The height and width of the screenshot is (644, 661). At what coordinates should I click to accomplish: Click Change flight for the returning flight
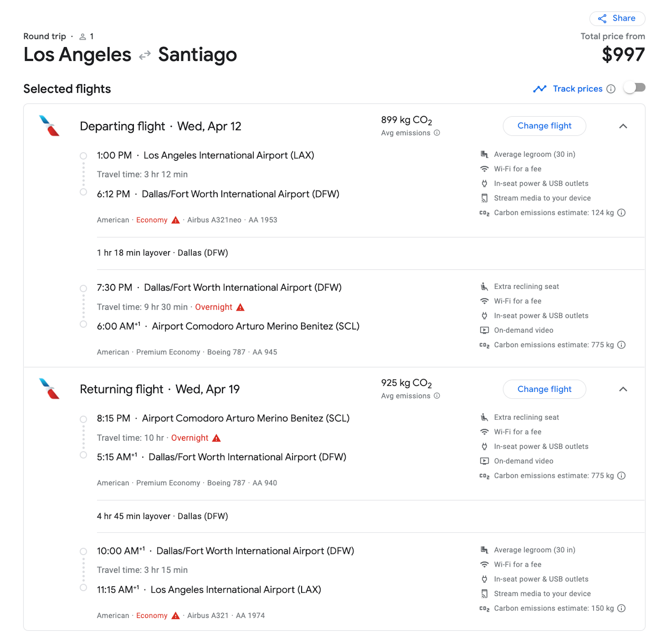(x=544, y=389)
